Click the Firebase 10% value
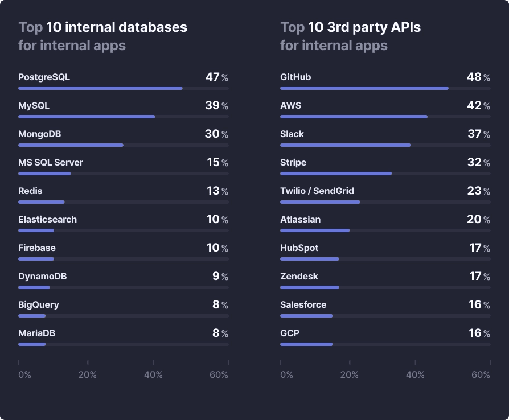Viewport: 509px width, 420px height. [x=217, y=248]
